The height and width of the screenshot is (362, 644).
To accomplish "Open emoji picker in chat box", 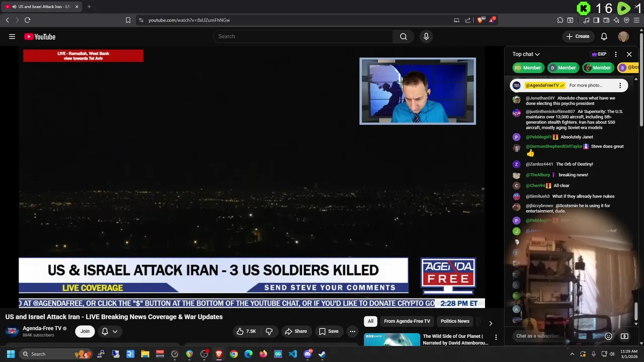I will (608, 336).
